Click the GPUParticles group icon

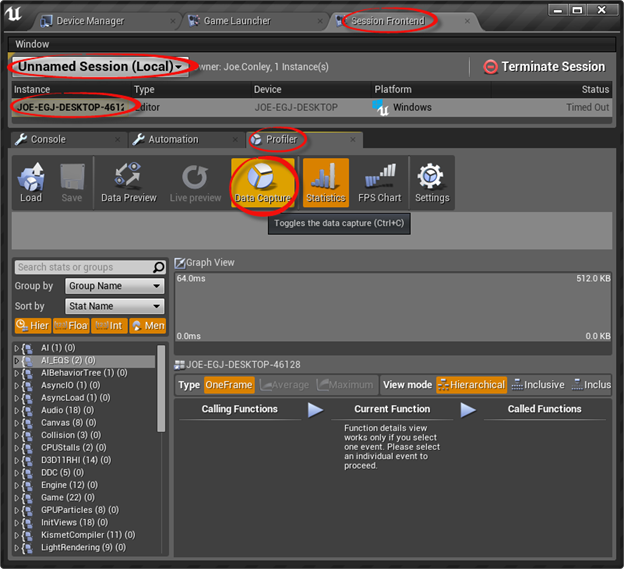(27, 511)
